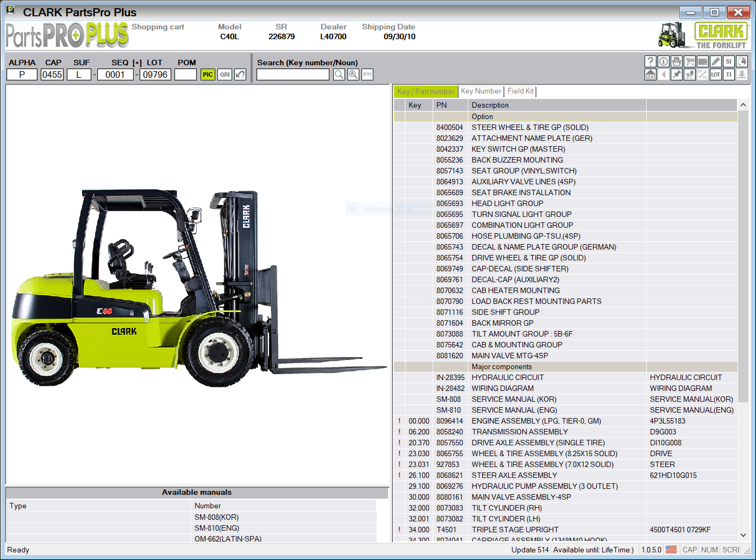Image resolution: width=756 pixels, height=560 pixels.
Task: Open the Field Kit tab
Action: pos(521,91)
